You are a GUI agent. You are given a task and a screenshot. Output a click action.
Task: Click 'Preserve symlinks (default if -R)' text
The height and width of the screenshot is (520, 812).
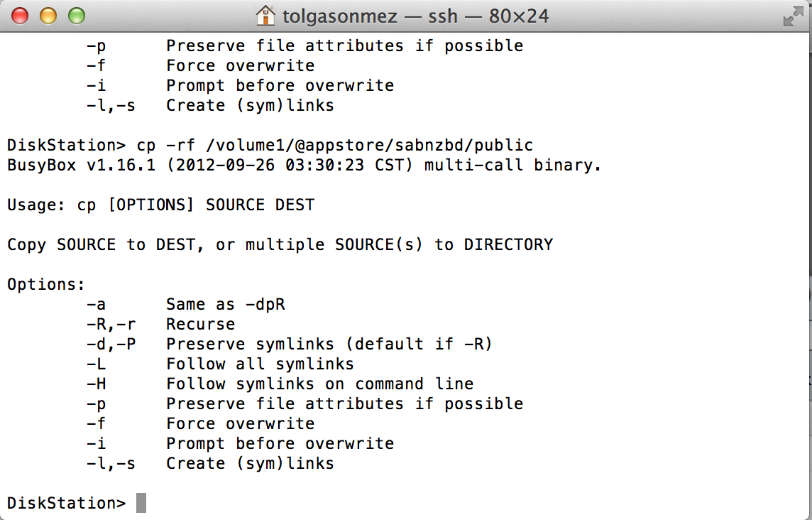(329, 344)
